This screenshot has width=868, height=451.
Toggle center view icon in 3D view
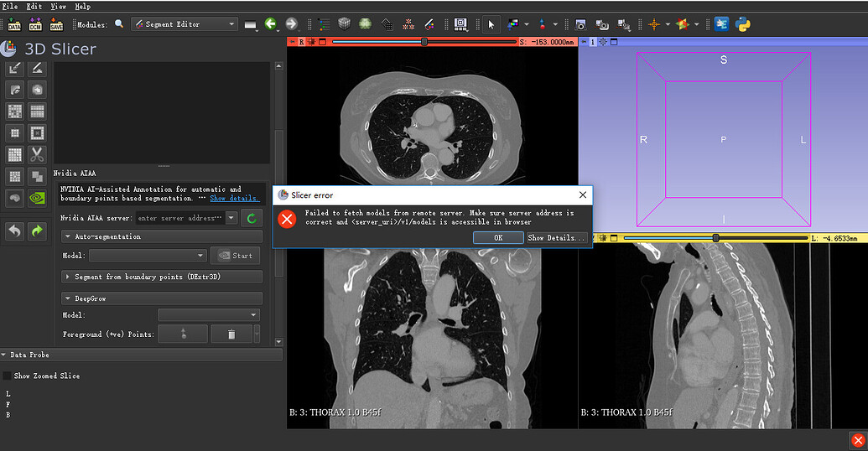[x=603, y=42]
